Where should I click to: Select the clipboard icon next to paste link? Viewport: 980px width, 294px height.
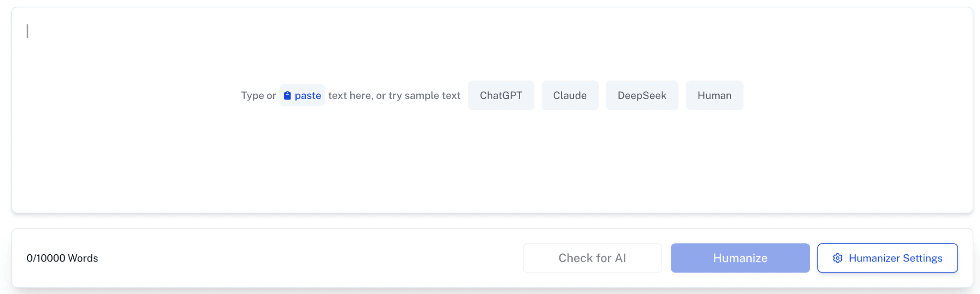pyautogui.click(x=288, y=95)
